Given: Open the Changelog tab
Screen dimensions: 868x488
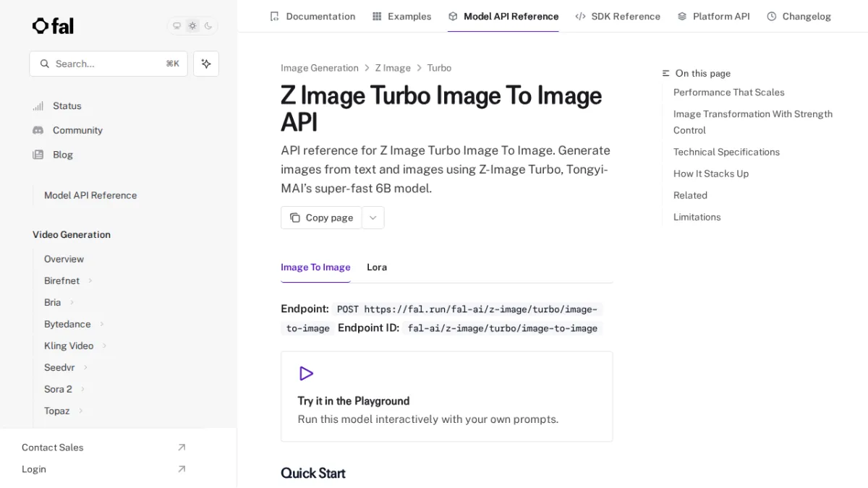Looking at the screenshot, I should pos(799,16).
